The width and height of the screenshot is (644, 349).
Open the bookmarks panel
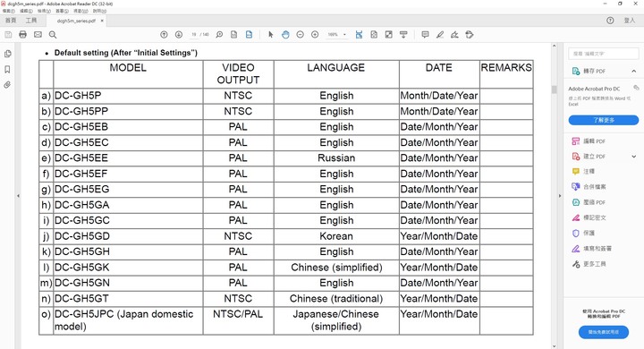coord(7,69)
